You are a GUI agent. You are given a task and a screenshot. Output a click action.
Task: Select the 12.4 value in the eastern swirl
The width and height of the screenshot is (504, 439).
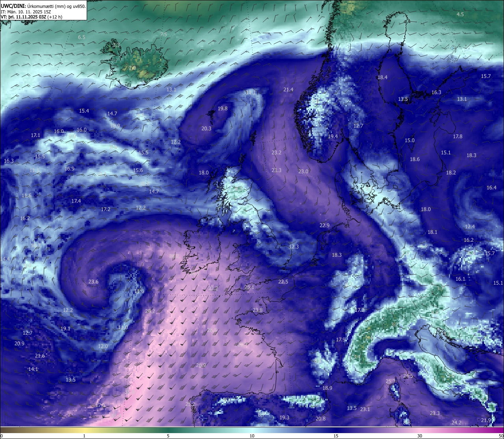(470, 227)
